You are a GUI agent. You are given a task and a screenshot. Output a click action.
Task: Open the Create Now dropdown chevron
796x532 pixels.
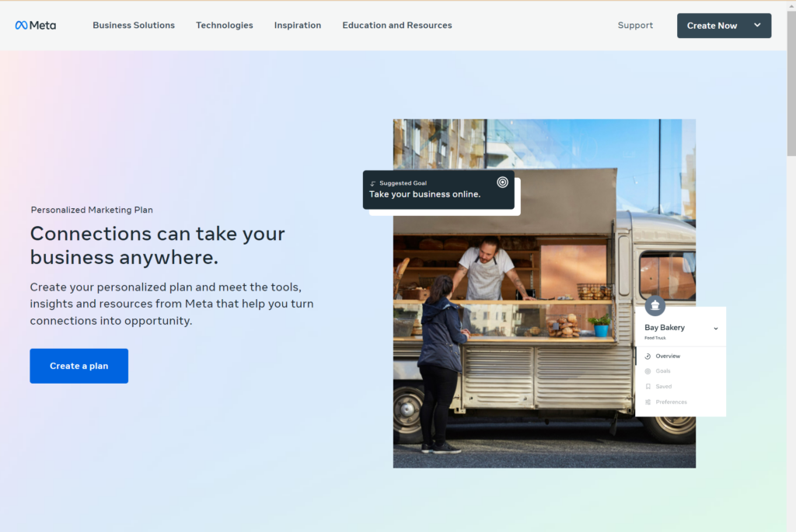756,25
